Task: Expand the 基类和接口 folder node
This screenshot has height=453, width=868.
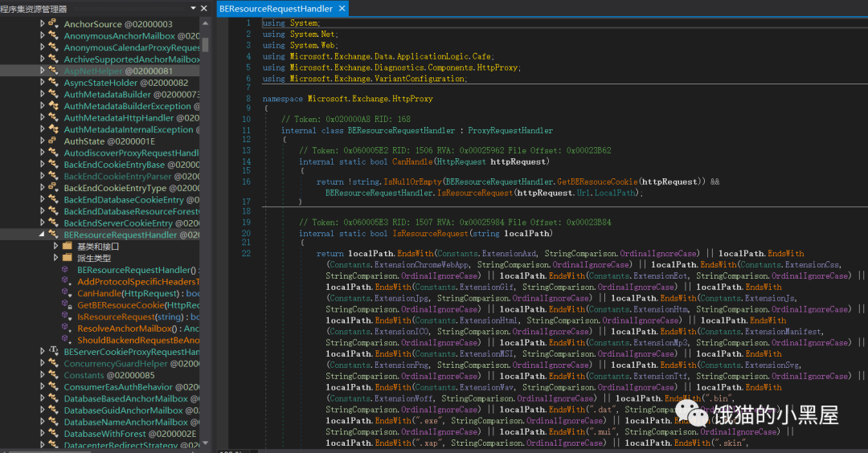Action: (55, 246)
